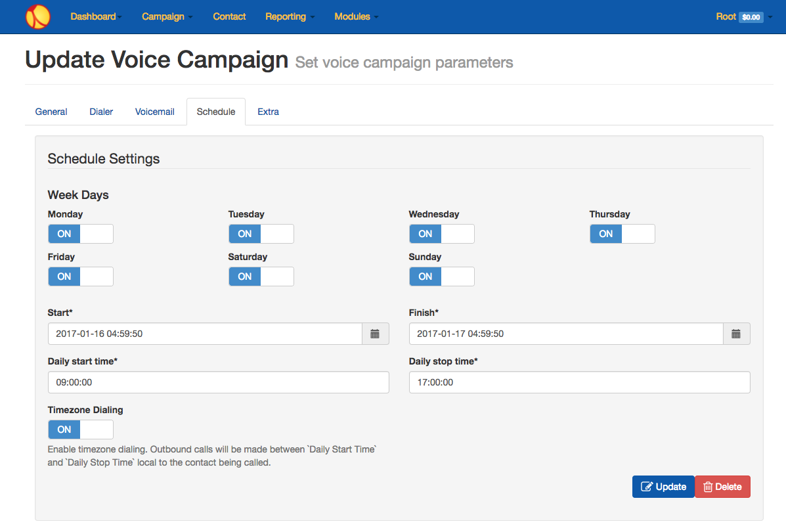Viewport: 786px width, 532px height.
Task: Switch to the Dialer tab
Action: coord(101,112)
